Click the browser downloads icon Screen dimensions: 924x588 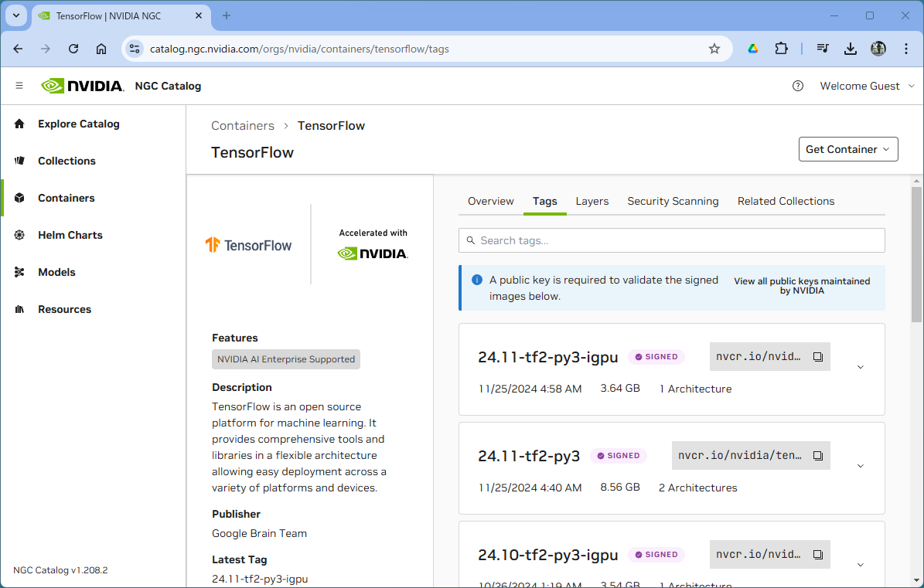851,49
